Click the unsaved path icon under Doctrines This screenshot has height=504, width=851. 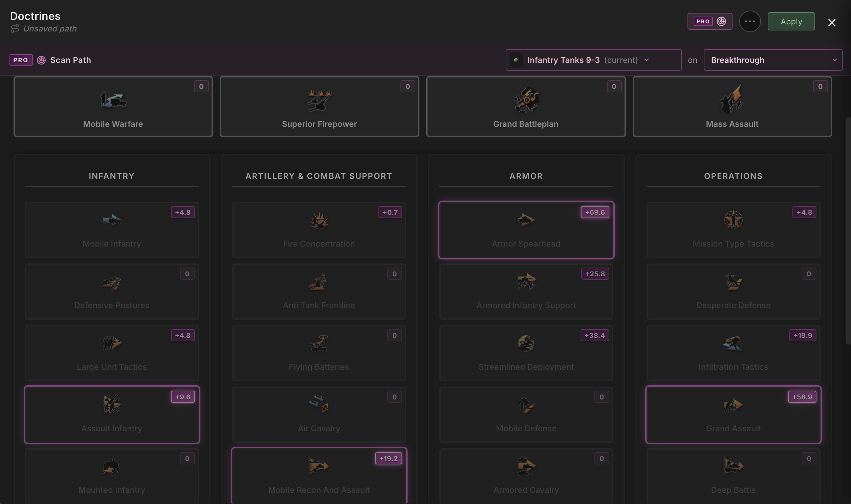pos(15,28)
